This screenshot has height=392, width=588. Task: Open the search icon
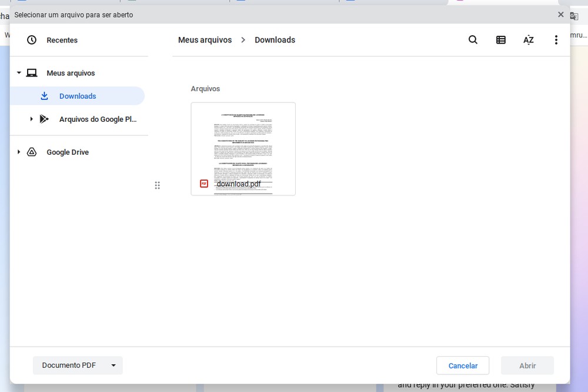point(473,39)
